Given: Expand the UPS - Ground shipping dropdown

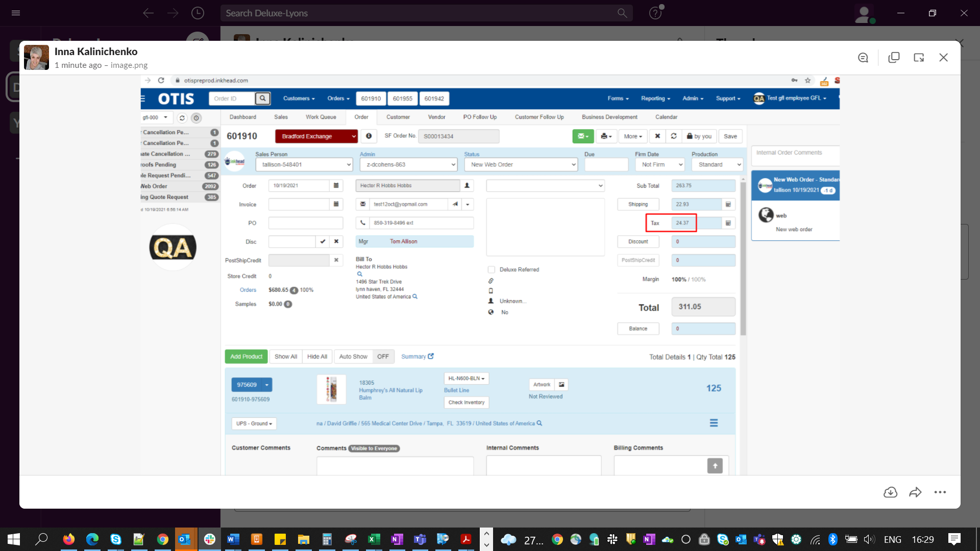Looking at the screenshot, I should [254, 423].
